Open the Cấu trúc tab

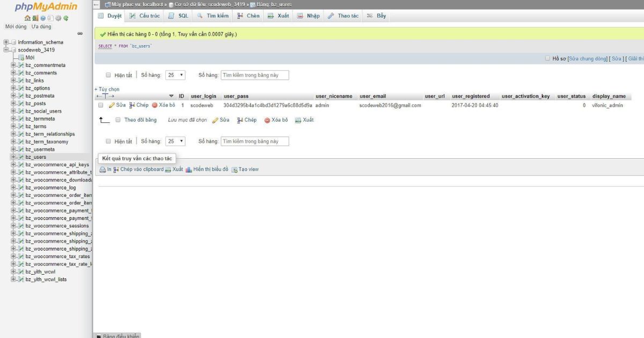(x=145, y=16)
